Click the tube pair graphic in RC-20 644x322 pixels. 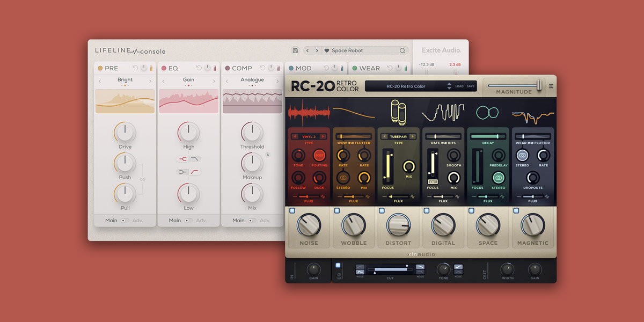398,112
